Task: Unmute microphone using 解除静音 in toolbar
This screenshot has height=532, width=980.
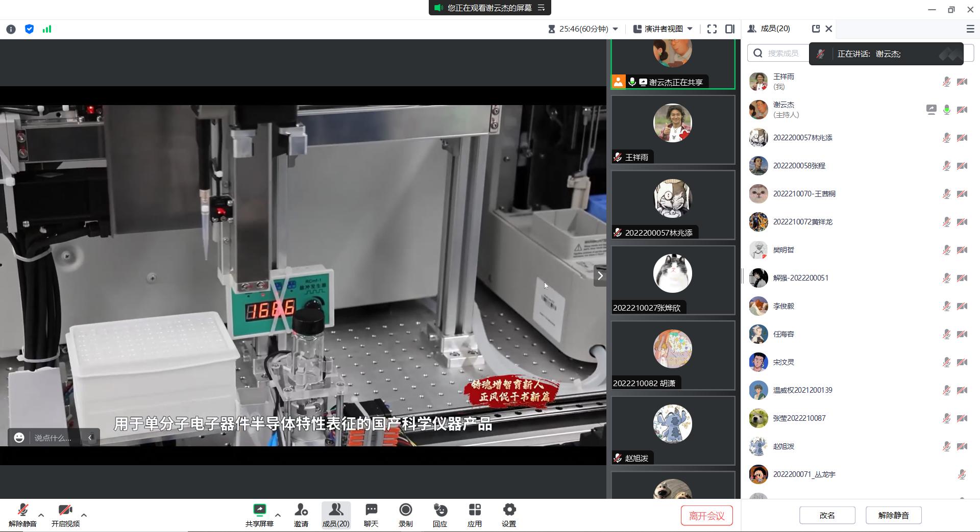Action: click(22, 515)
